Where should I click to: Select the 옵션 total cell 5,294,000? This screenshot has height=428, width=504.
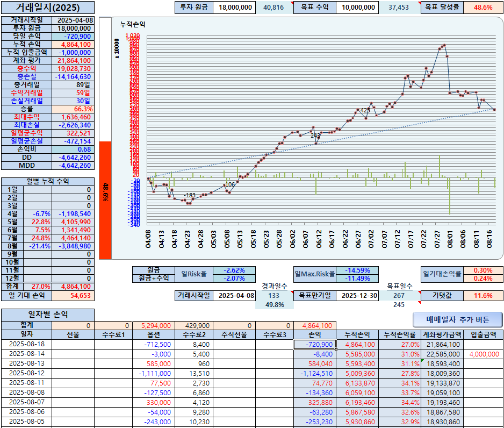(154, 326)
